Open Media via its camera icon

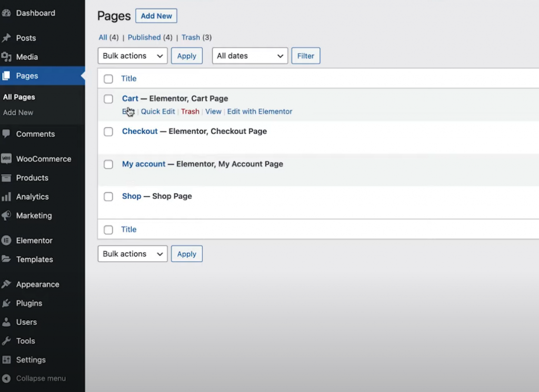coord(6,57)
